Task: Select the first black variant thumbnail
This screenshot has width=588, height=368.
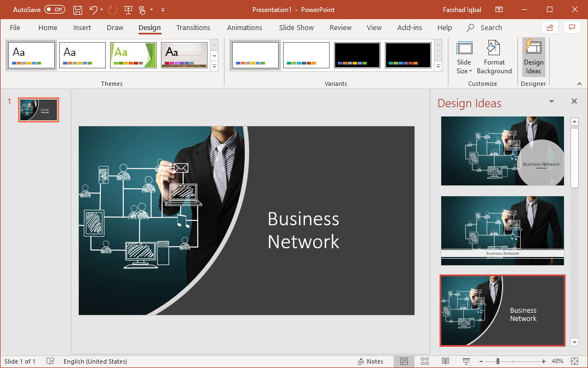Action: (x=357, y=55)
